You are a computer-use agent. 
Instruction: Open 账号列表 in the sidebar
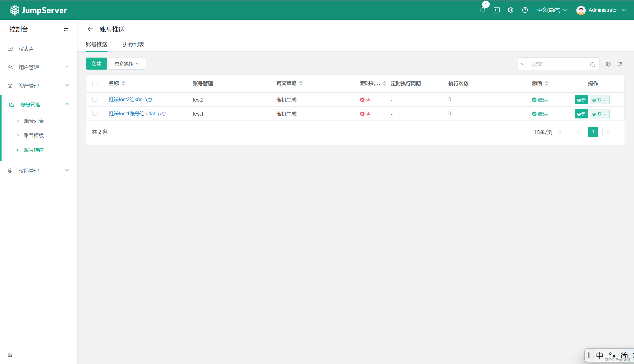pyautogui.click(x=34, y=121)
